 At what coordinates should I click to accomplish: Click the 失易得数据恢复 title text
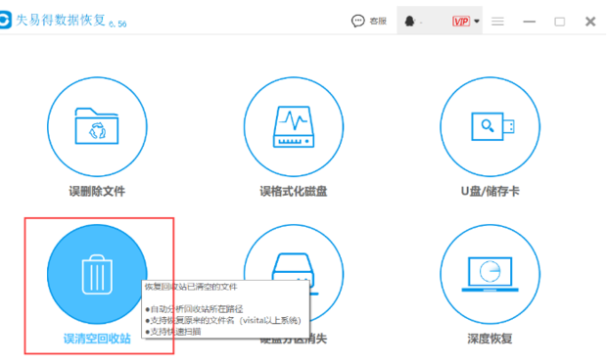pos(61,20)
